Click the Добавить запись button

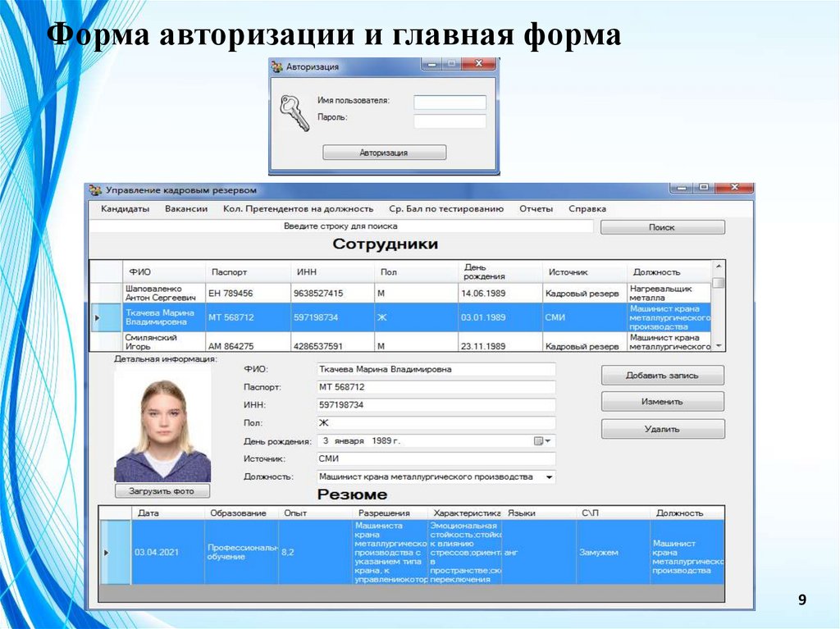(x=661, y=375)
